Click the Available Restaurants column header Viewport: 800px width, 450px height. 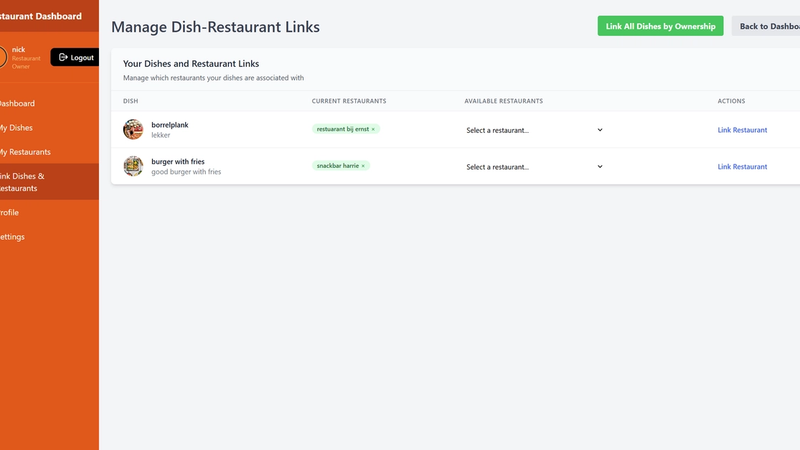[x=504, y=101]
